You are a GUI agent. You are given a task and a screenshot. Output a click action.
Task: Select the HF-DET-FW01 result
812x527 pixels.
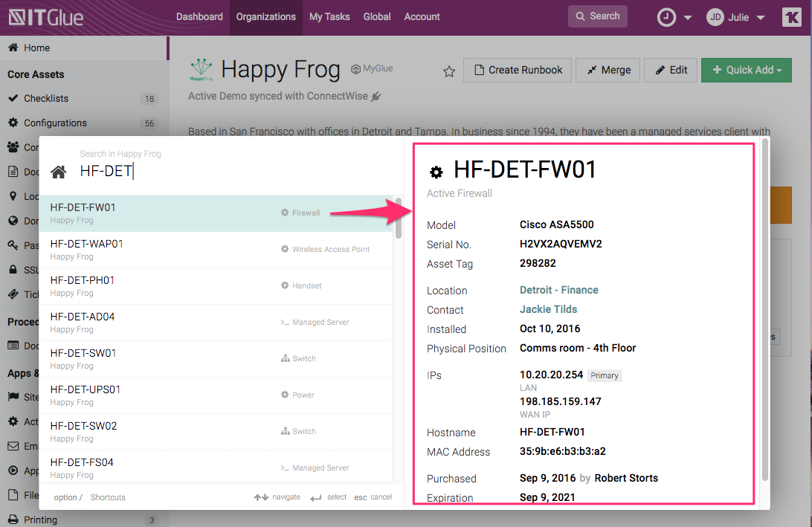[x=216, y=213]
